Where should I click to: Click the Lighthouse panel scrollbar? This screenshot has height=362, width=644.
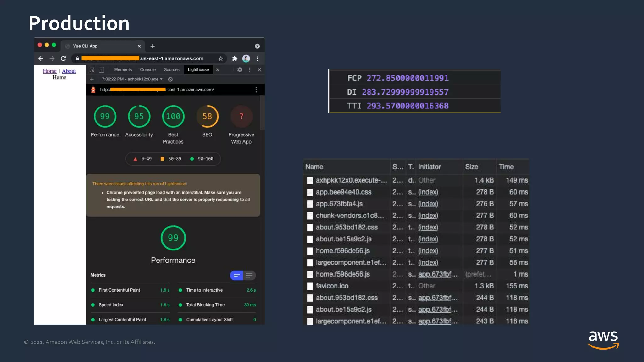coord(262,113)
